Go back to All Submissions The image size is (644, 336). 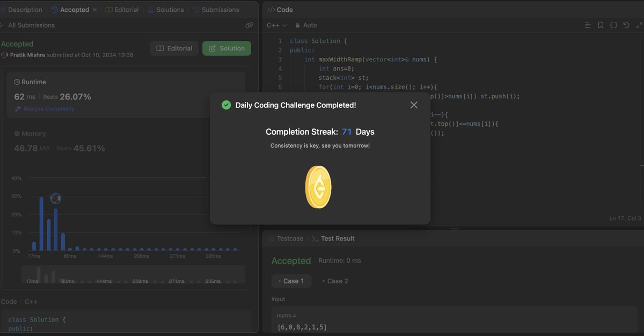pos(27,25)
